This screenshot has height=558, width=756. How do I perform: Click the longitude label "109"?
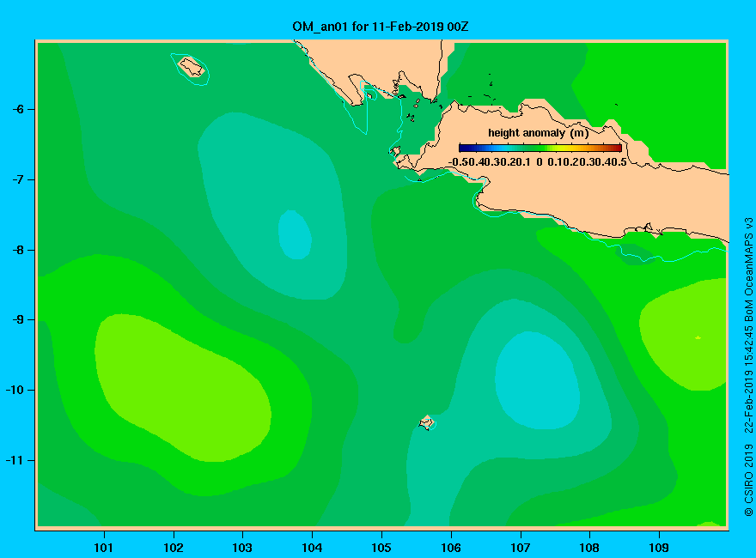point(659,548)
